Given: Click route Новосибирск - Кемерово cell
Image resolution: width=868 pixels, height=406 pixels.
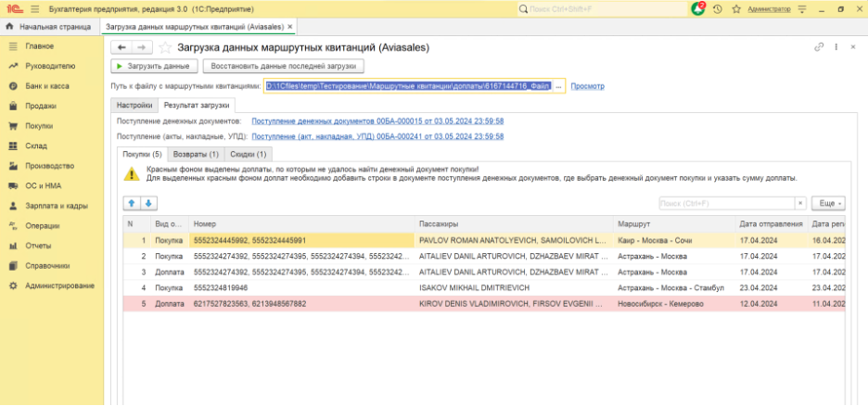Looking at the screenshot, I should pos(674,304).
